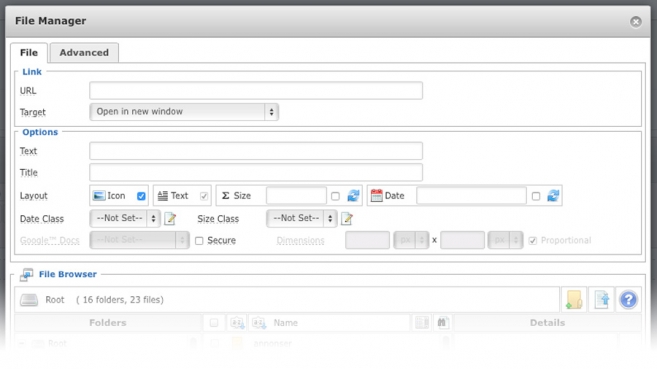Open the Target dropdown menu
657x369 pixels.
(184, 112)
